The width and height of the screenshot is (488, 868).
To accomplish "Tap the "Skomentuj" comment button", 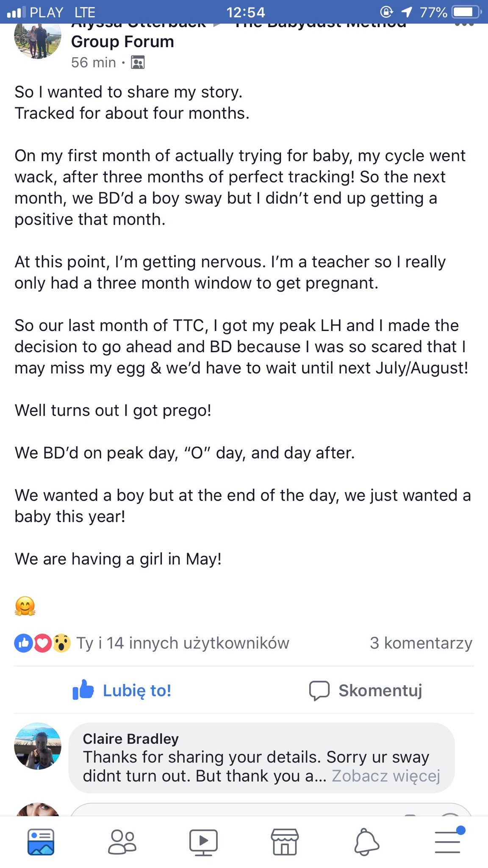I will coord(366,690).
